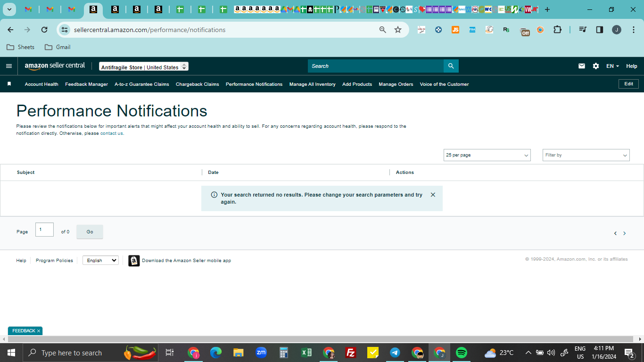644x362 pixels.
Task: Open FileZilla from the taskbar
Action: click(x=350, y=353)
